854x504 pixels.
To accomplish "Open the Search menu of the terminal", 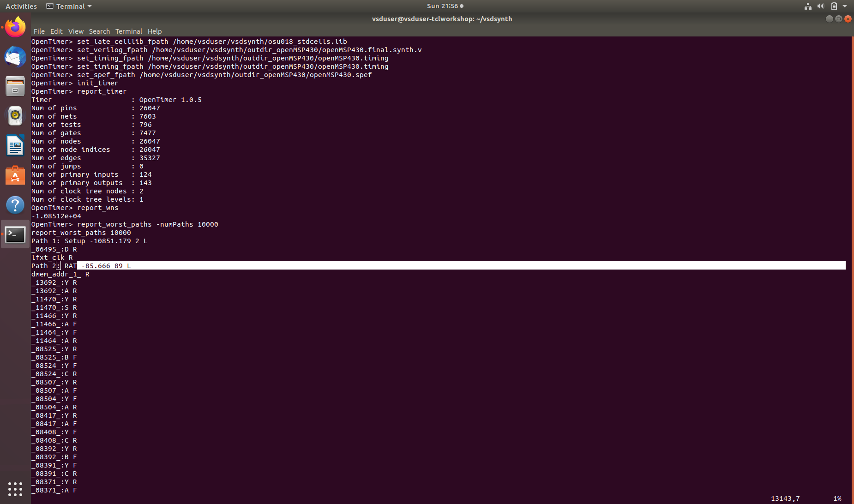I will point(99,31).
